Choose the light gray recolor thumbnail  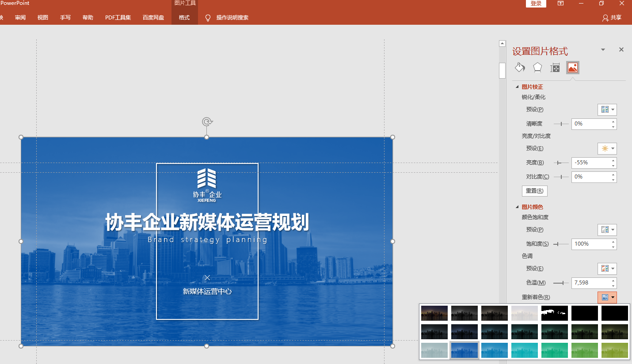[x=434, y=350]
